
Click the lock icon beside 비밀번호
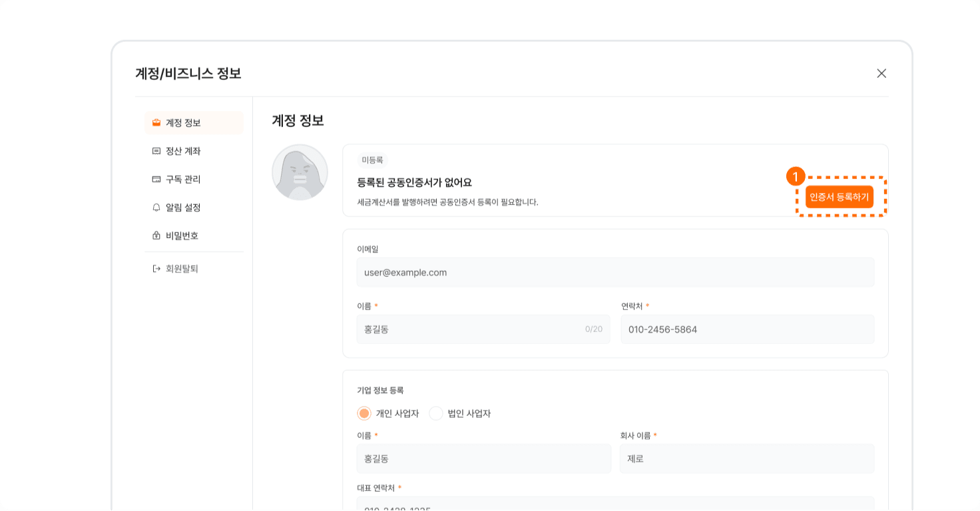tap(156, 235)
